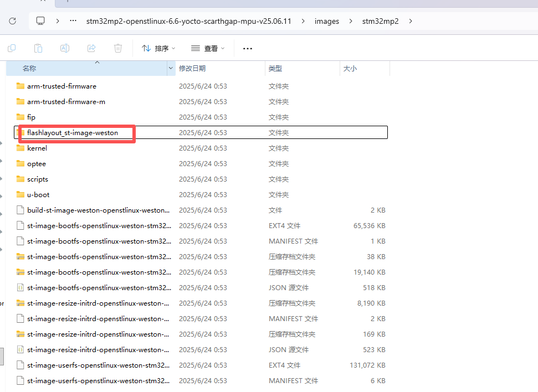The width and height of the screenshot is (538, 392).
Task: Select the 8,190 KB resize-initrd archive icon
Action: (21, 303)
